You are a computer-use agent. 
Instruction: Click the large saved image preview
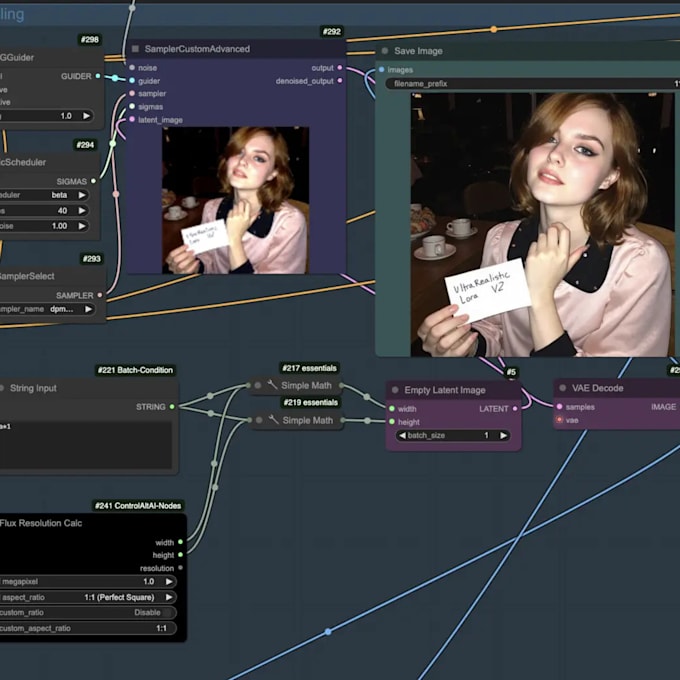[540, 224]
